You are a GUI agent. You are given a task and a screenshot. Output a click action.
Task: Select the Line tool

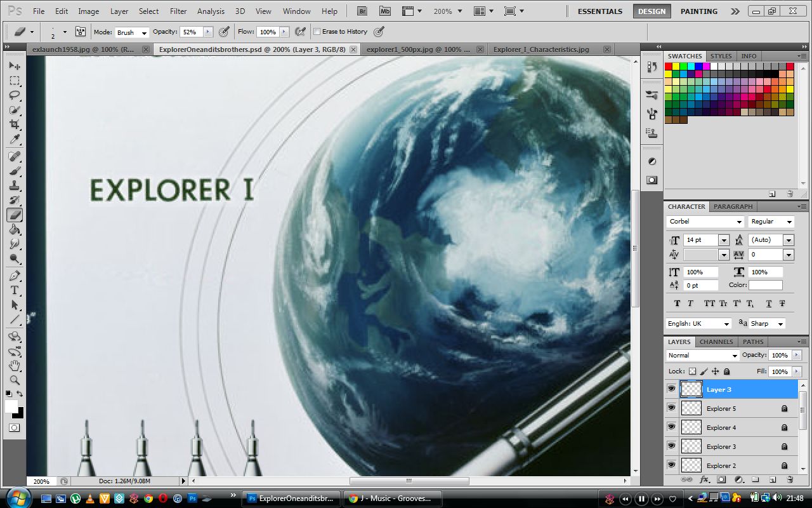click(x=15, y=319)
